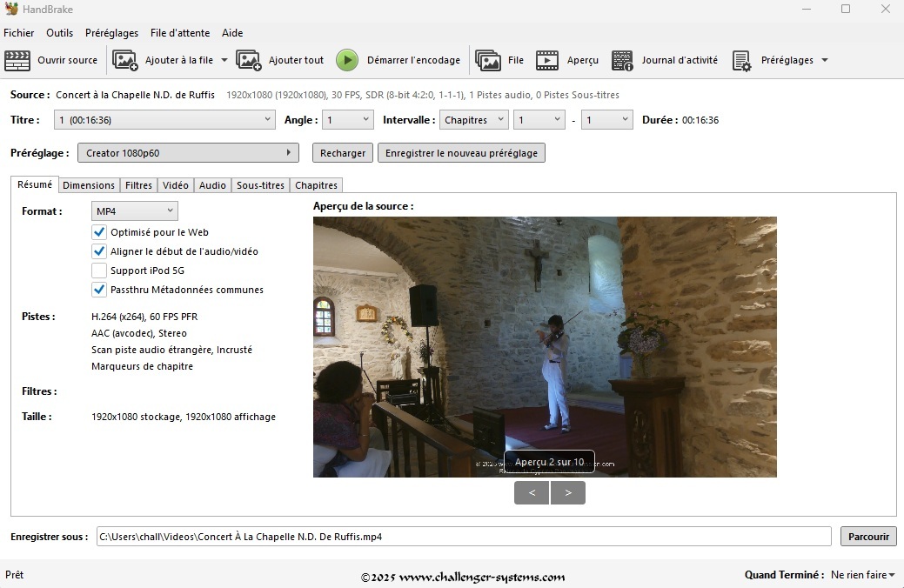904x588 pixels.
Task: Open the File queue icon
Action: [x=488, y=60]
